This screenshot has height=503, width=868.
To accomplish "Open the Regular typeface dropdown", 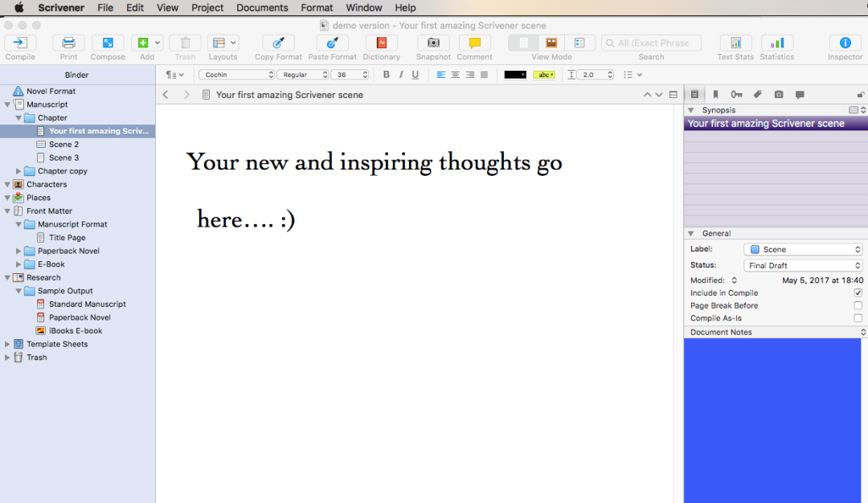I will point(303,75).
